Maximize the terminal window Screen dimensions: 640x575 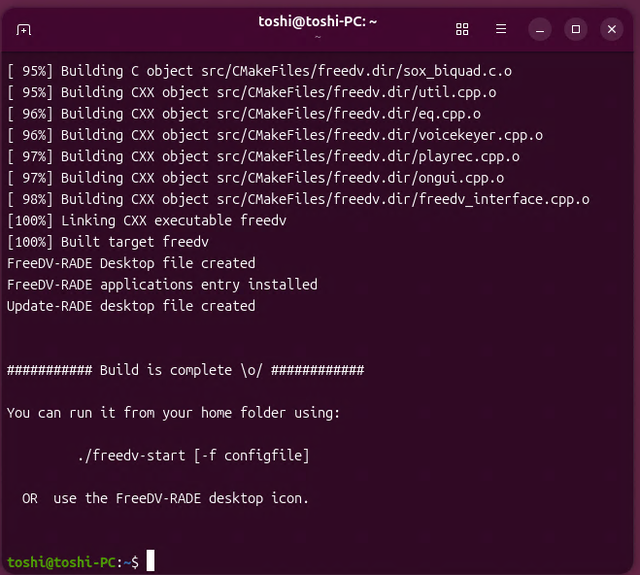point(576,29)
